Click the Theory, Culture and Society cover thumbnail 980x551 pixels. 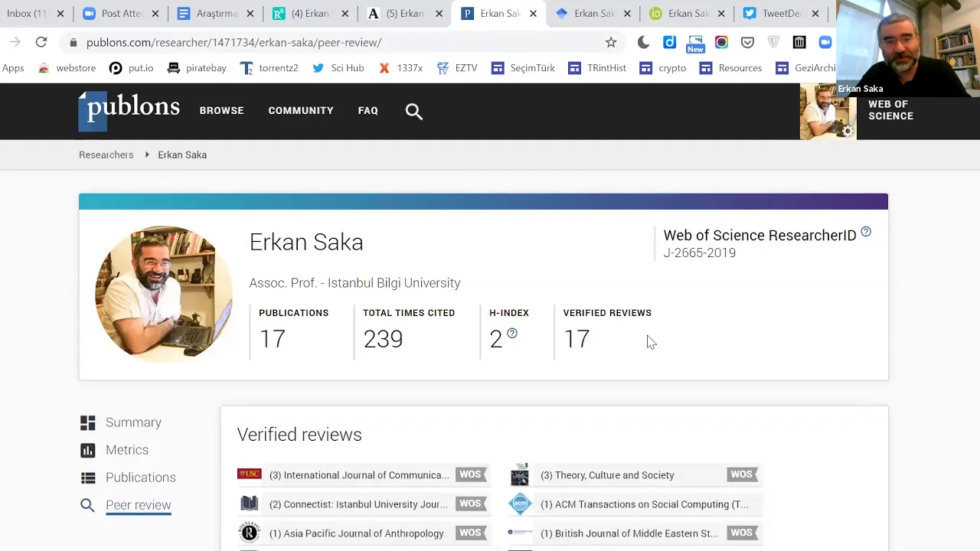pyautogui.click(x=520, y=475)
